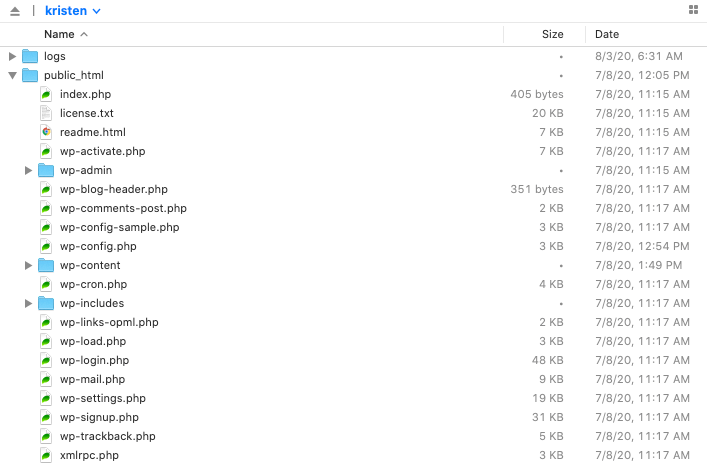
Task: Select the file name wp-comments-post.php
Action: [x=123, y=208]
